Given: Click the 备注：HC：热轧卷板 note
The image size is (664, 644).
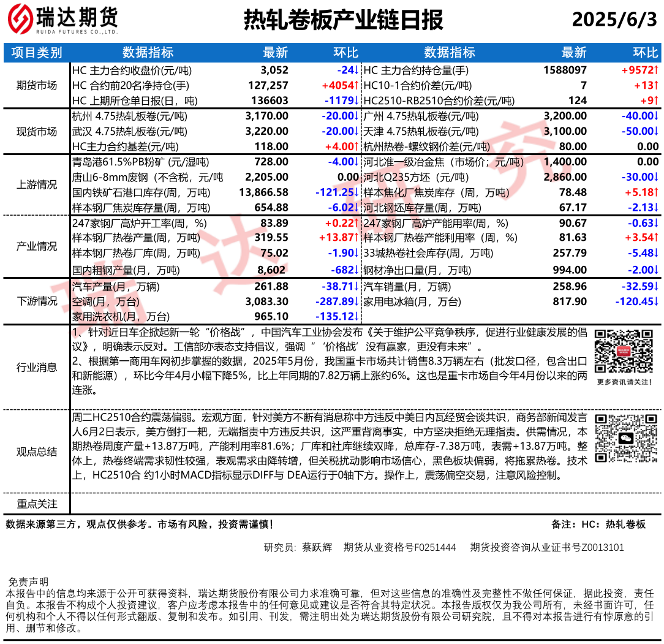Looking at the screenshot, I should (598, 525).
